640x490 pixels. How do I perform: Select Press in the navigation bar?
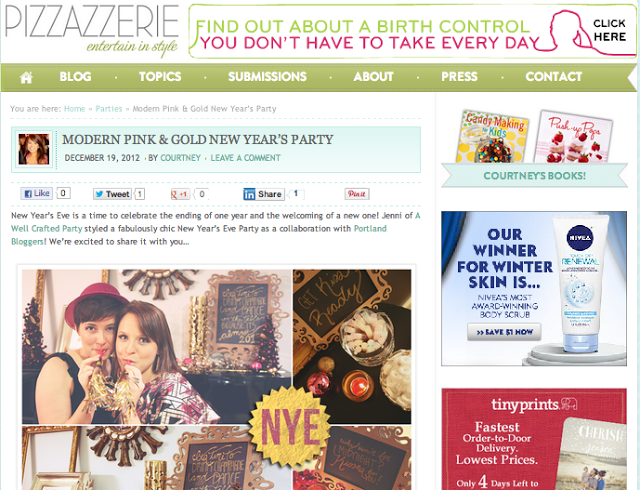pos(459,77)
